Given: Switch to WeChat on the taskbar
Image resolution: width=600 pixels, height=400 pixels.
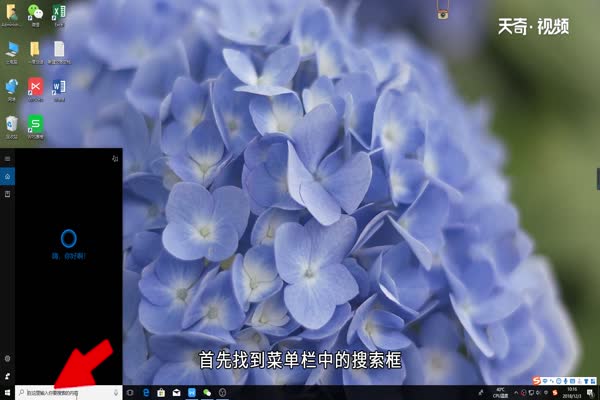Looking at the screenshot, I should 207,393.
